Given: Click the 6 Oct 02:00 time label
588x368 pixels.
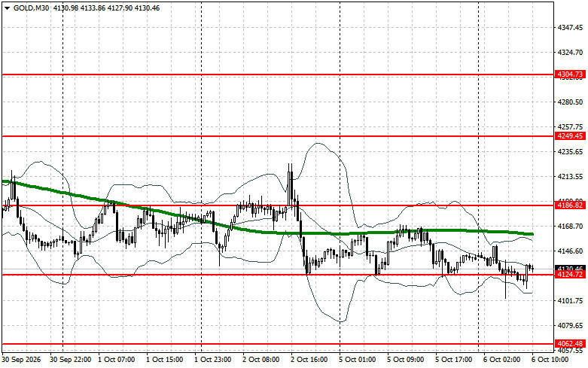Looking at the screenshot, I should pyautogui.click(x=501, y=360).
